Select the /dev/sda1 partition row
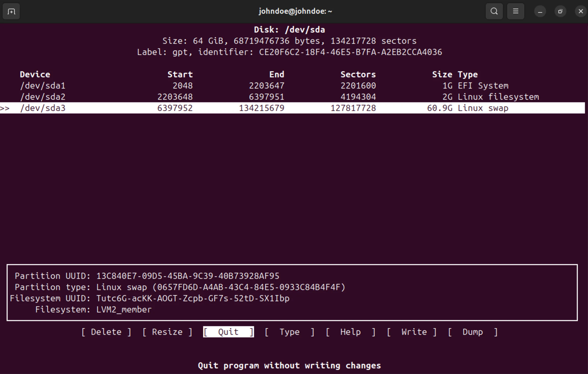The height and width of the screenshot is (374, 588). point(43,86)
